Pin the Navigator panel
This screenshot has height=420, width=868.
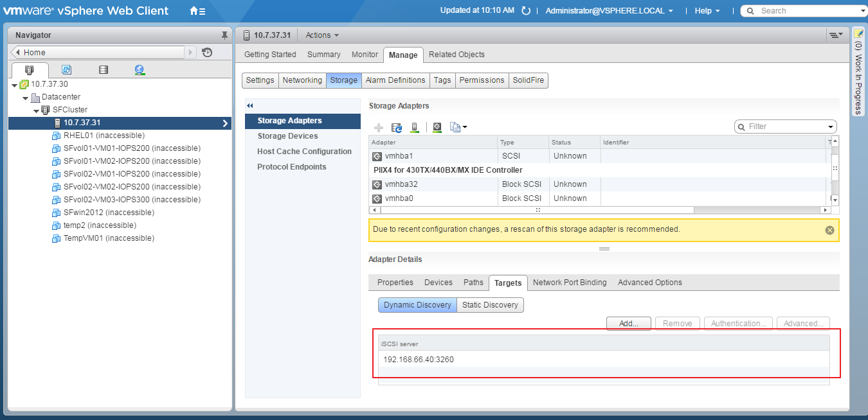[224, 35]
